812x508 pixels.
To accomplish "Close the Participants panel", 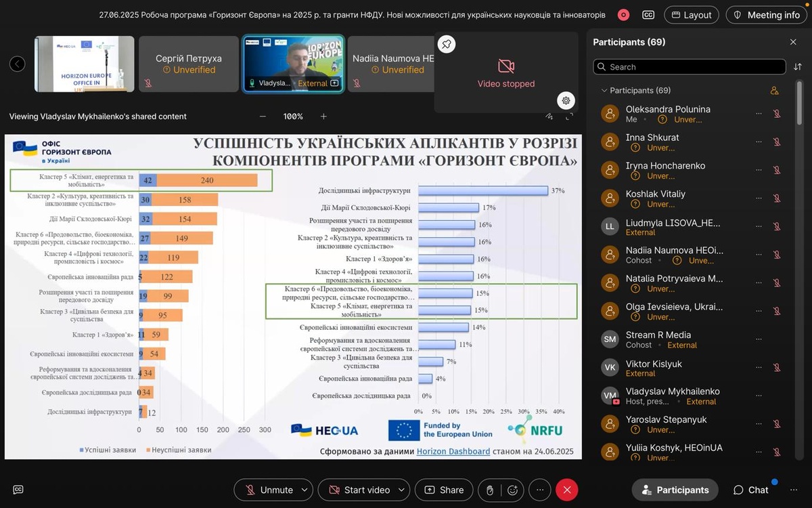I will pos(793,42).
